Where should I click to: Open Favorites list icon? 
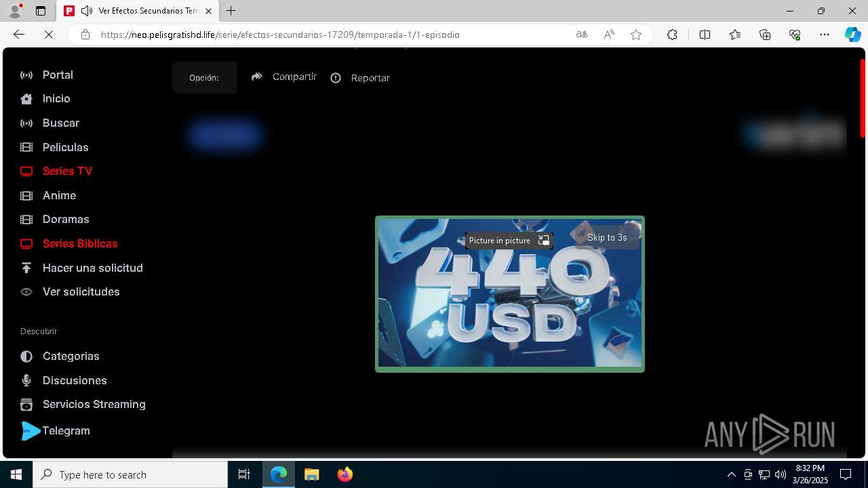tap(735, 35)
